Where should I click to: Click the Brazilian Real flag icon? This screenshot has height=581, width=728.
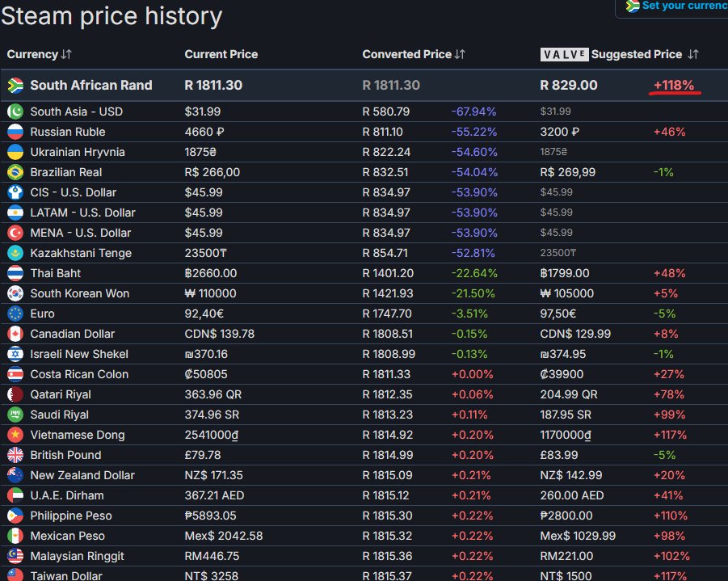point(15,172)
